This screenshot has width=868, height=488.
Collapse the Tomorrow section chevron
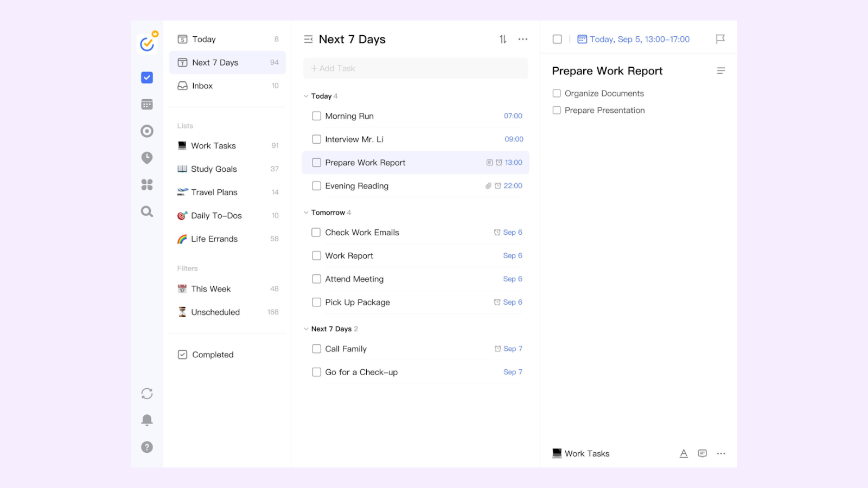coord(306,213)
